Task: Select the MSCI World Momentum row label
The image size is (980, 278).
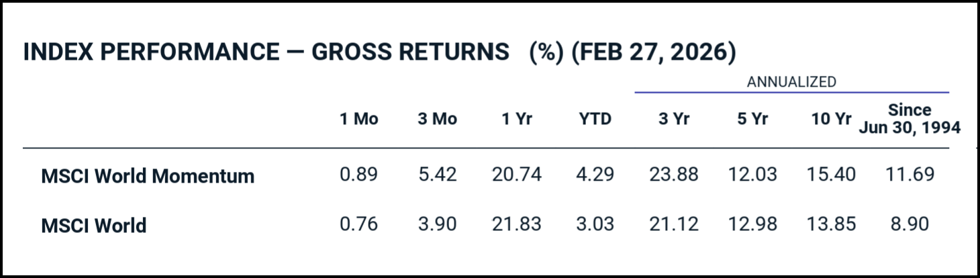Action: (148, 176)
